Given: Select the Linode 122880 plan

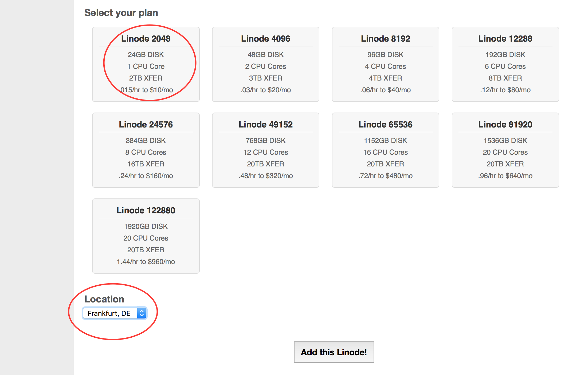Looking at the screenshot, I should tap(146, 236).
